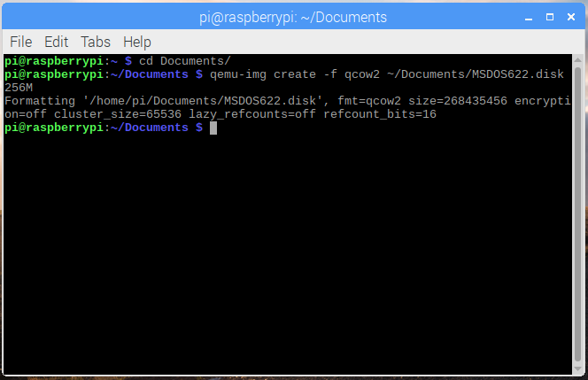Open the File menu

tap(21, 42)
